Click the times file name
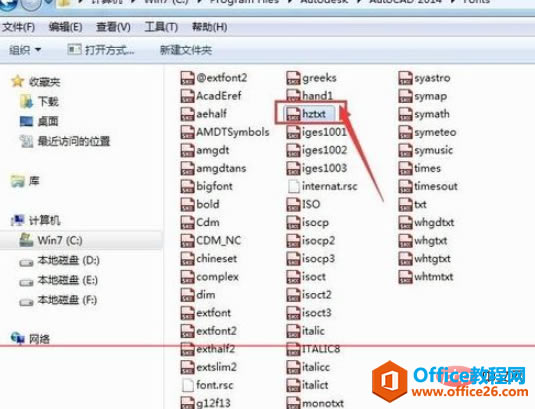 coord(428,168)
